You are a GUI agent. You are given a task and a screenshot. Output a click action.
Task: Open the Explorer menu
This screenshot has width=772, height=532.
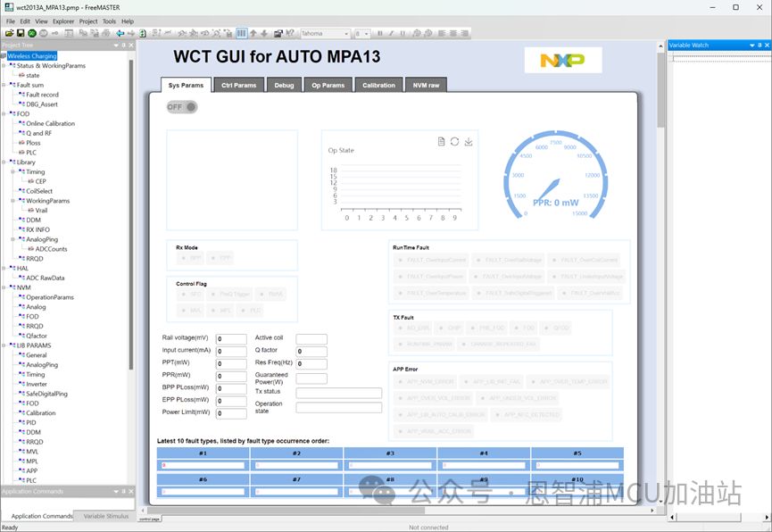click(x=63, y=21)
